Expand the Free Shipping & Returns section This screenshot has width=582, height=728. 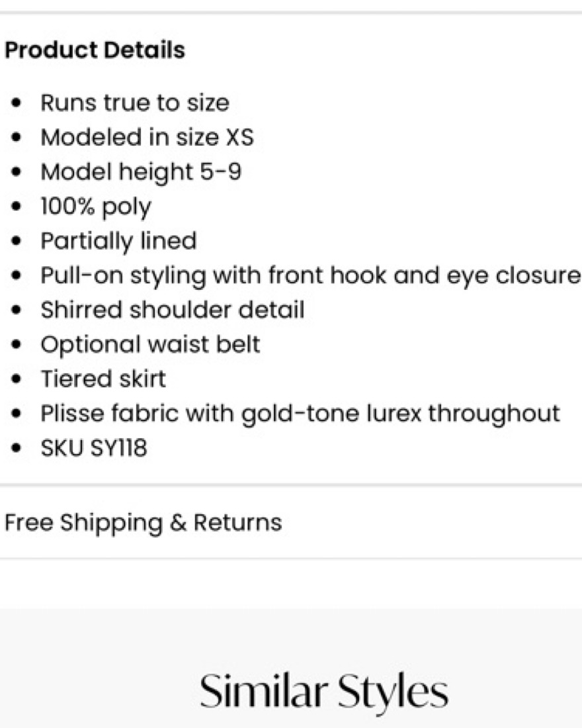click(x=143, y=522)
